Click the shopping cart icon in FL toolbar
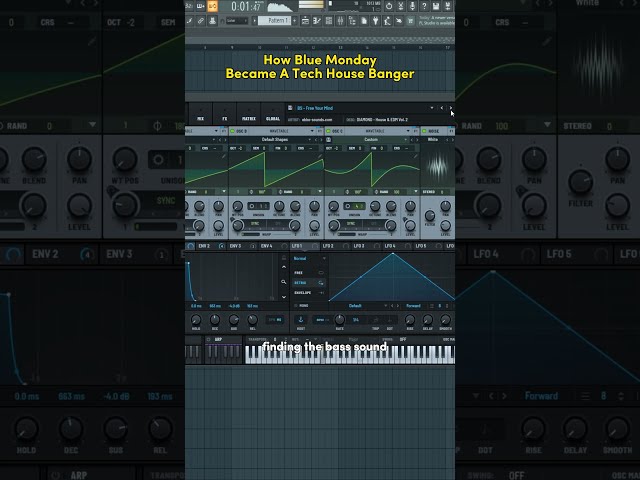 tap(411, 21)
